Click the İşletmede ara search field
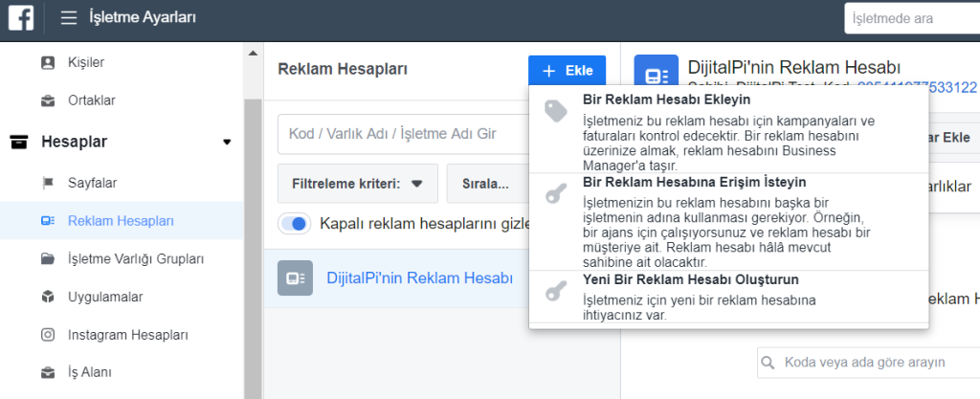980x399 pixels. (912, 18)
